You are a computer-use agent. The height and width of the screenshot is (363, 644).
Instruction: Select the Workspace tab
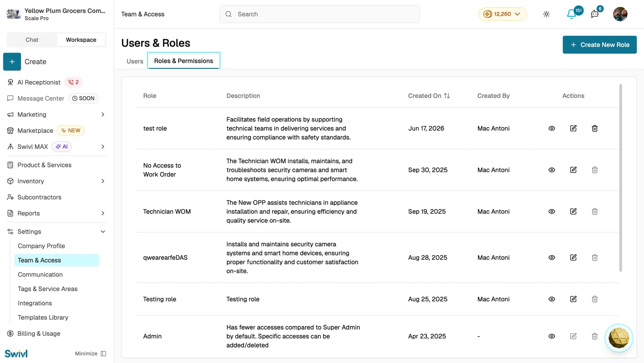point(81,40)
